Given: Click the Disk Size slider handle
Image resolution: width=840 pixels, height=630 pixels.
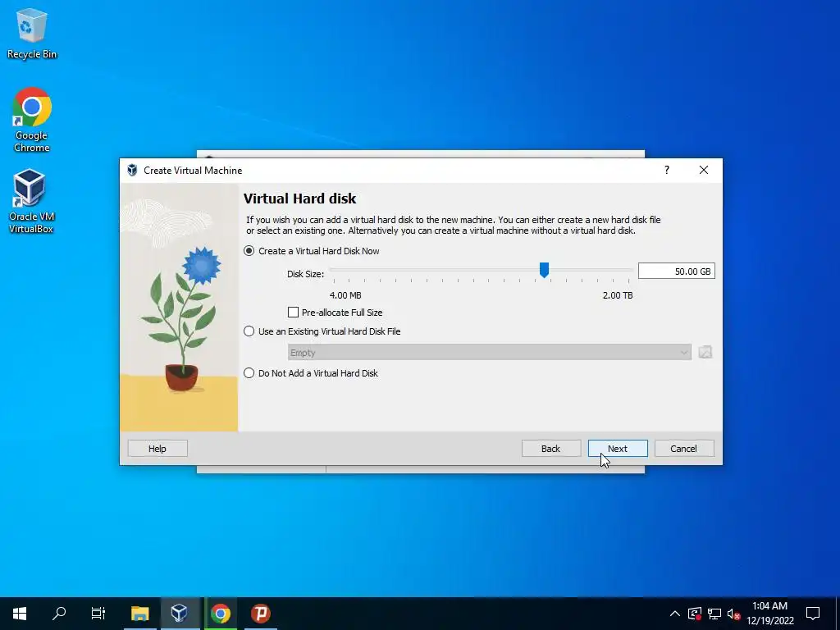Looking at the screenshot, I should point(545,271).
